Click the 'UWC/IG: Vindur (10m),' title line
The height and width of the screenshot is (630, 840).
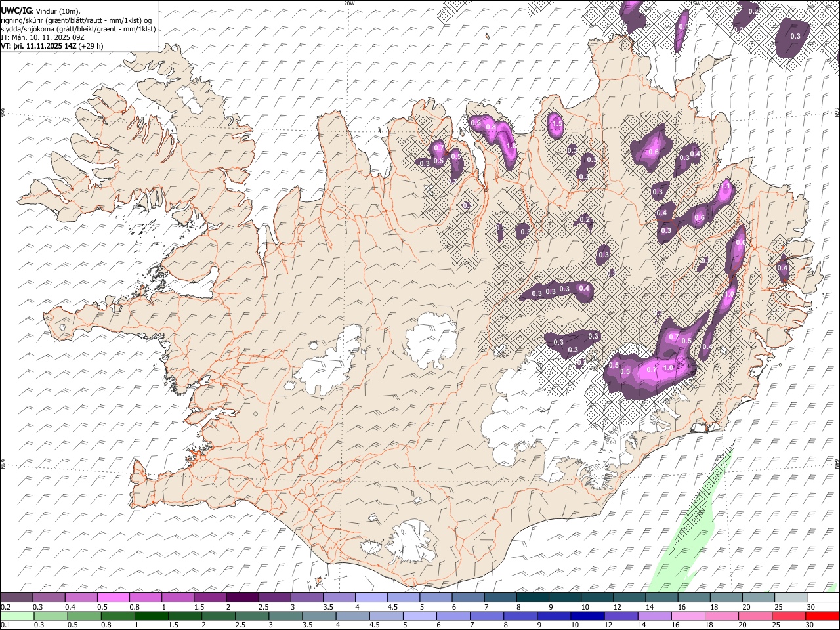[41, 11]
